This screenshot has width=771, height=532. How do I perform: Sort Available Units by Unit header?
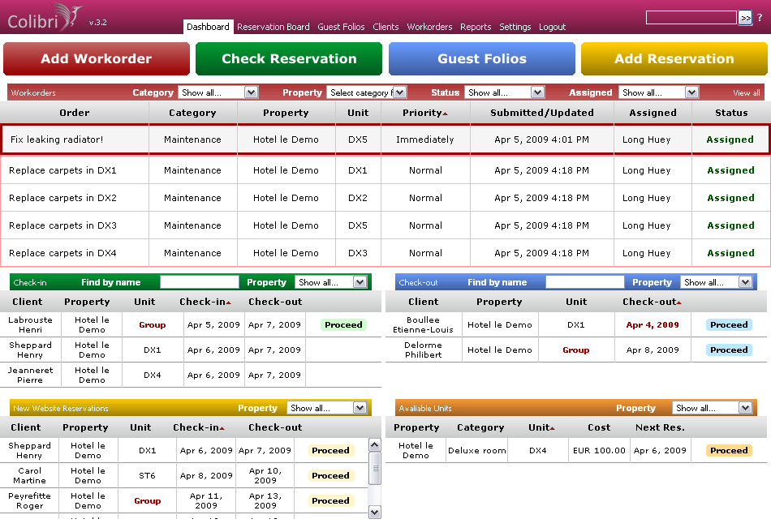pyautogui.click(x=541, y=427)
